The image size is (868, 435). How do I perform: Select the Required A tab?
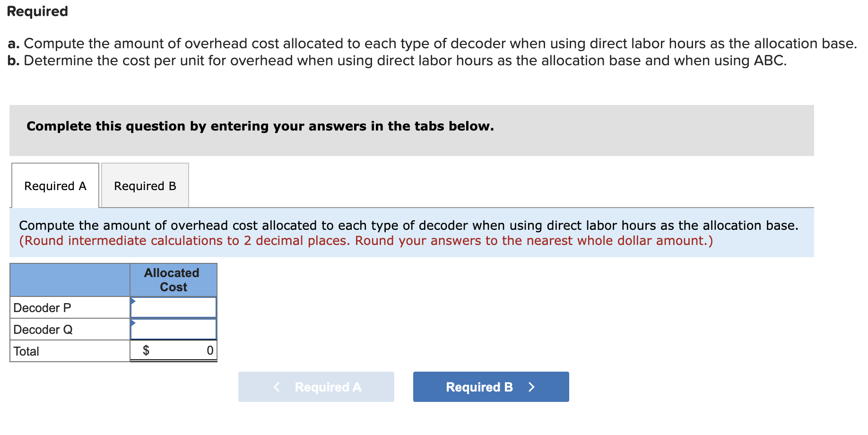pyautogui.click(x=55, y=185)
